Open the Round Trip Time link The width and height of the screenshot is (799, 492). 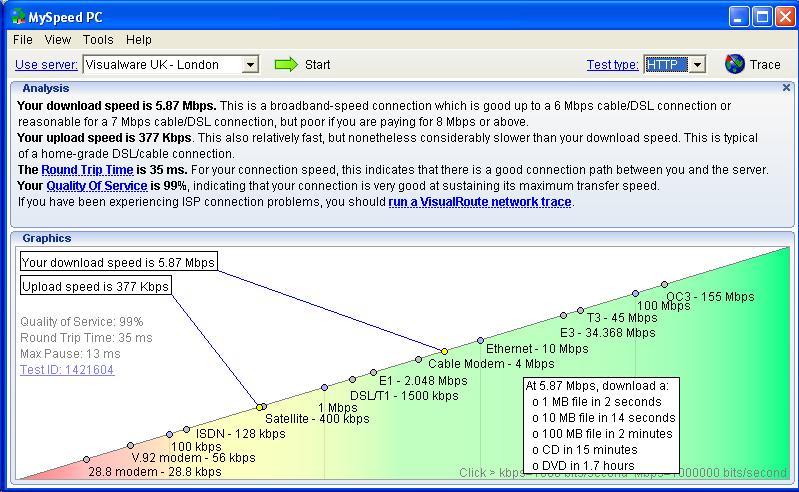(87, 170)
